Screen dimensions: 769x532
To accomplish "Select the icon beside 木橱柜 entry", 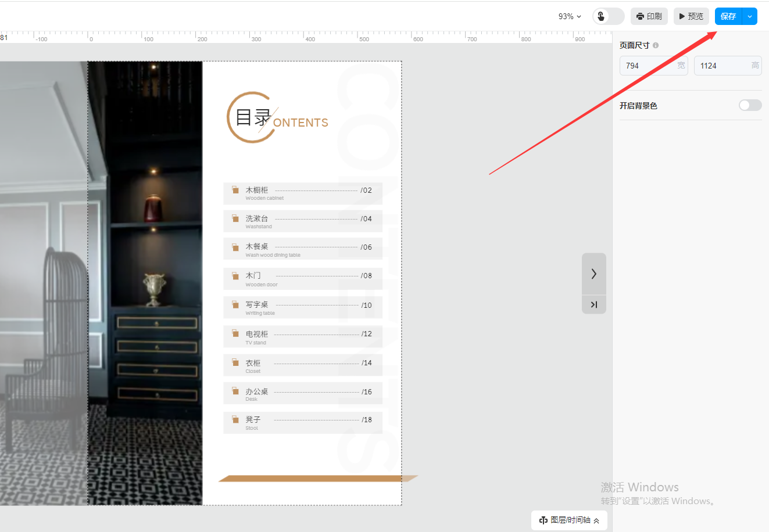I will point(235,190).
